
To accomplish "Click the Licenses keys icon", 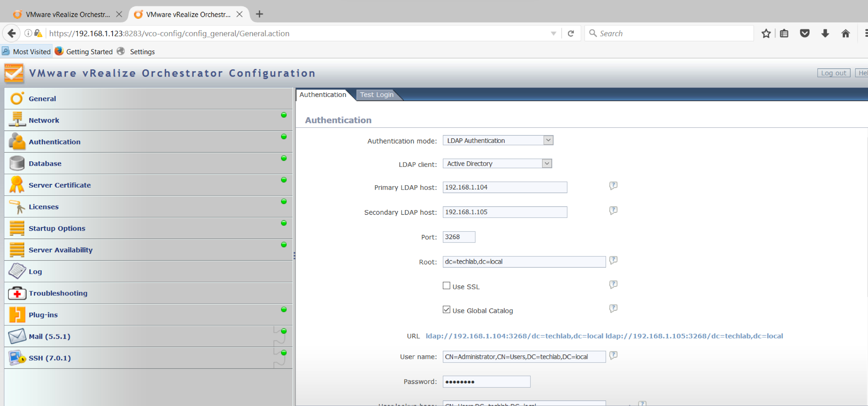I will (x=17, y=206).
